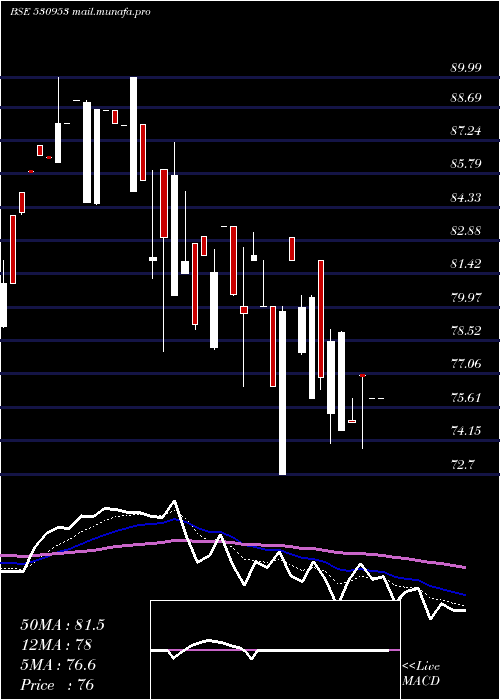Image resolution: width=500 pixels, height=700 pixels.
Task: Click the Price : 76 readout
Action: pyautogui.click(x=57, y=685)
